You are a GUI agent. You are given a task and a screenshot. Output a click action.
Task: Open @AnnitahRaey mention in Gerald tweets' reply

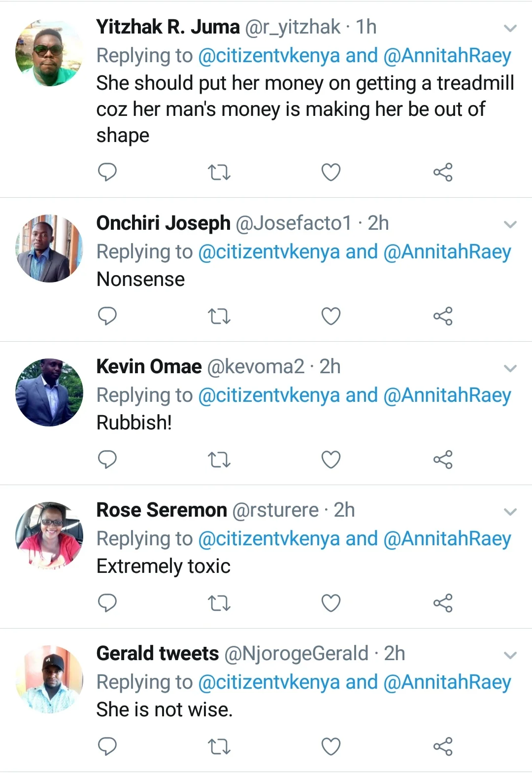pyautogui.click(x=447, y=682)
